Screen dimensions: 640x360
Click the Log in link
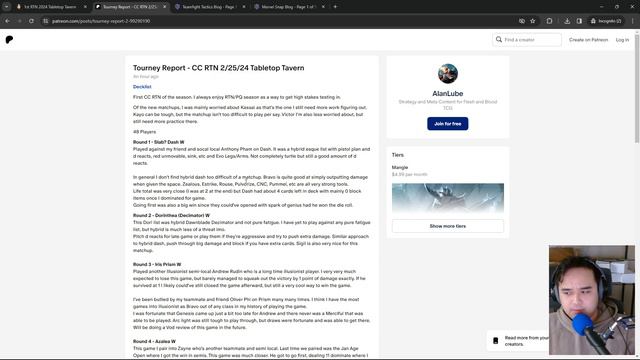622,40
